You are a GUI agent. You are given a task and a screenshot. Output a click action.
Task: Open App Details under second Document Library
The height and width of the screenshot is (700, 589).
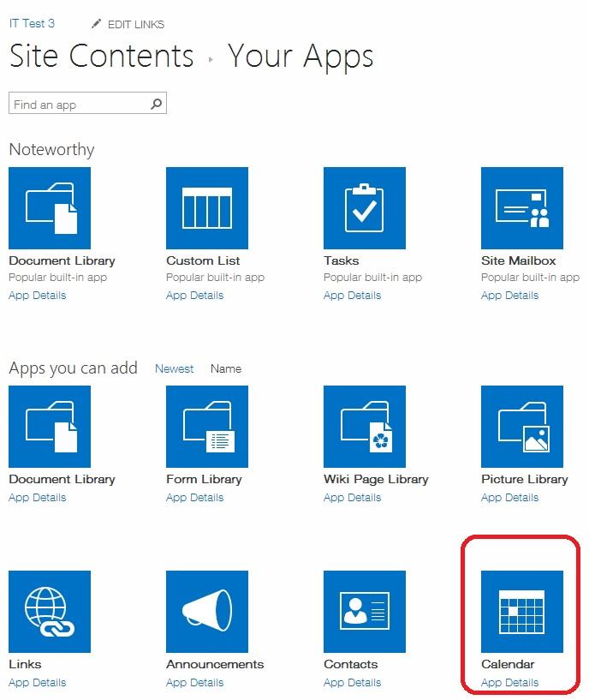[x=37, y=498]
